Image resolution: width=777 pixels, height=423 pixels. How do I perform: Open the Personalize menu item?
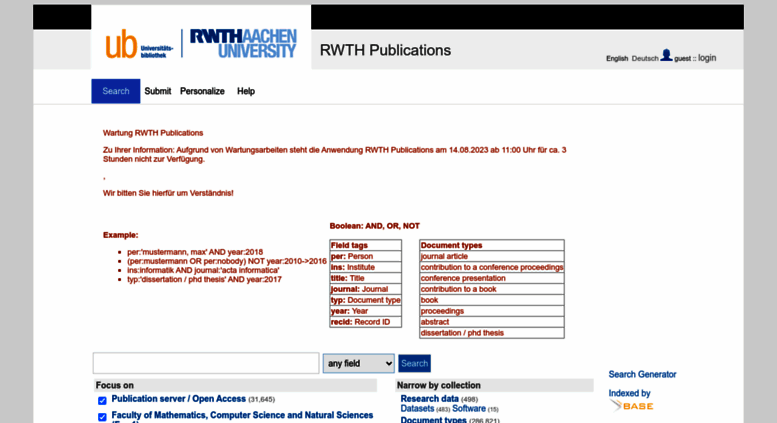coord(202,91)
